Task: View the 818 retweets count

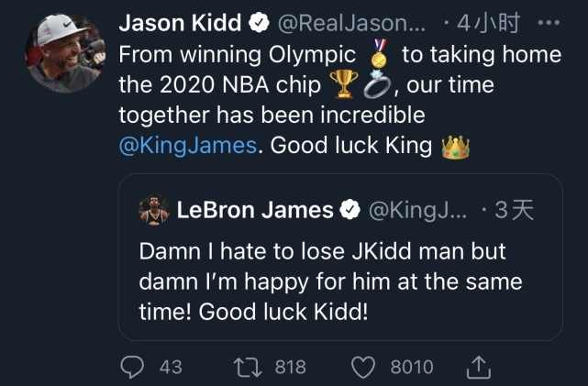Action: coord(290,367)
